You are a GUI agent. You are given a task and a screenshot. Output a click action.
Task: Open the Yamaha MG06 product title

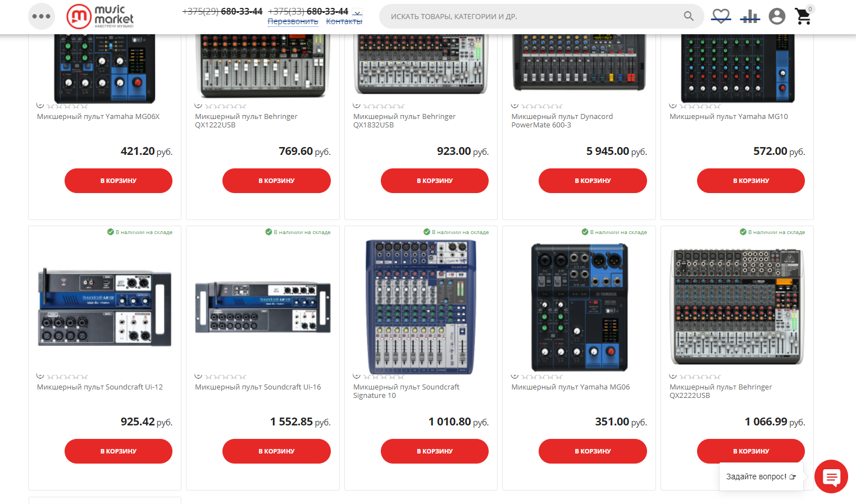click(x=571, y=387)
